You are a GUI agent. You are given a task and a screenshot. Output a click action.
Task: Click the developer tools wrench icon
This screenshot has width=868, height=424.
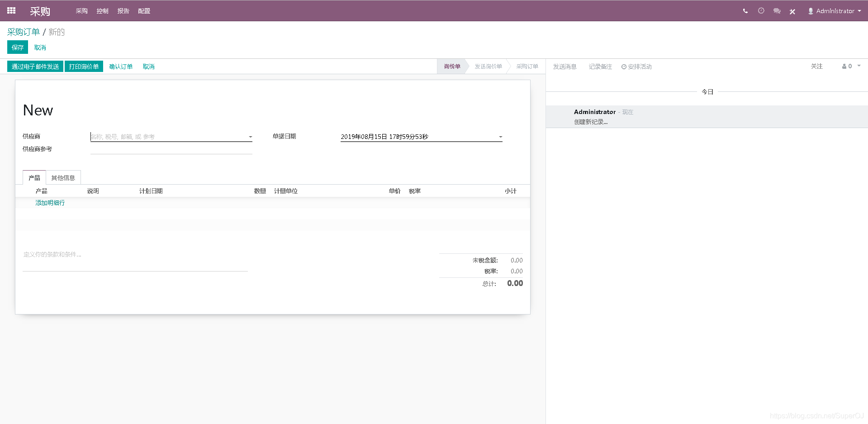click(792, 11)
